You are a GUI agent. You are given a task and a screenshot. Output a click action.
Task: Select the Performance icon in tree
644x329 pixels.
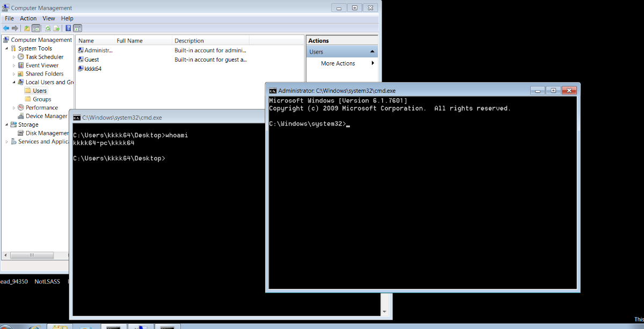[x=21, y=107]
